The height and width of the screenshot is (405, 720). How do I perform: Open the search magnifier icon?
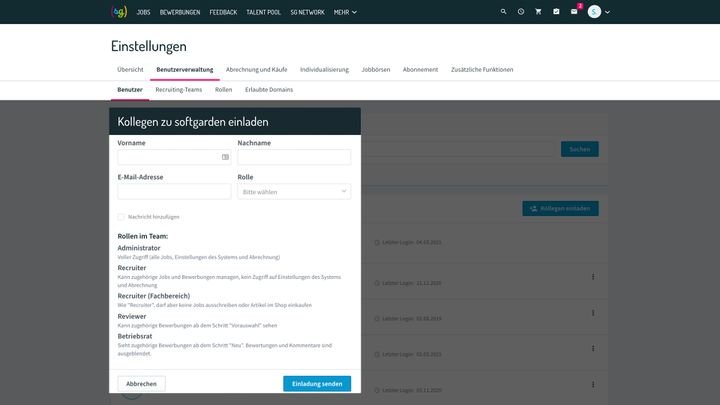pos(503,12)
